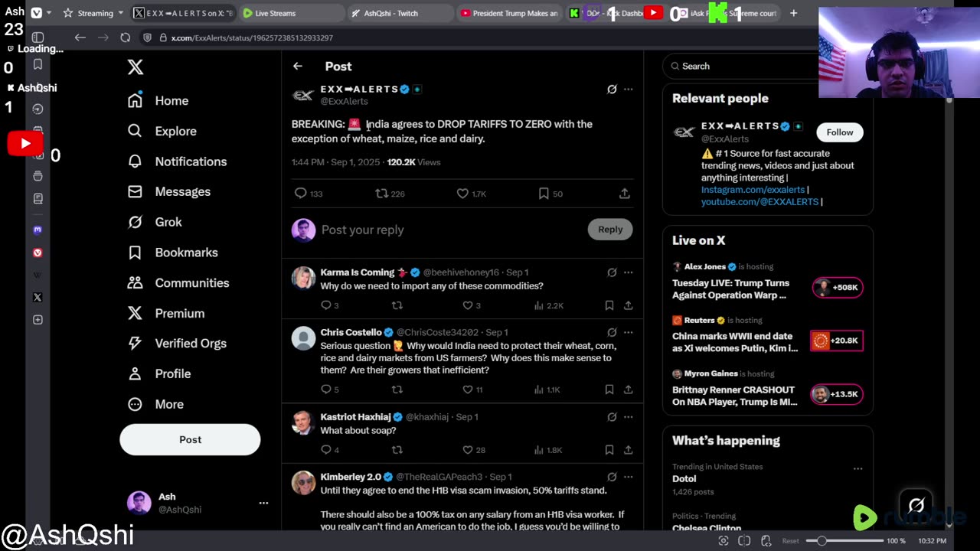Click the white Post button in sidebar
980x551 pixels.
(x=190, y=440)
